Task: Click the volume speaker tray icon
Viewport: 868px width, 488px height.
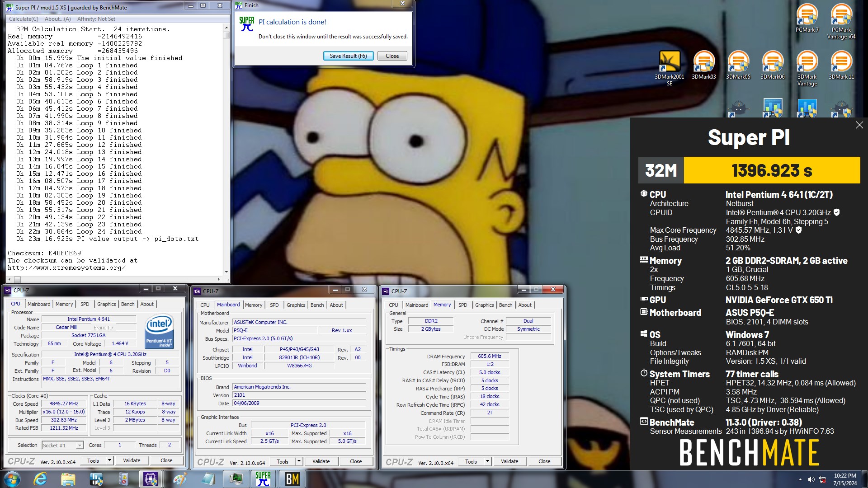Action: (811, 479)
